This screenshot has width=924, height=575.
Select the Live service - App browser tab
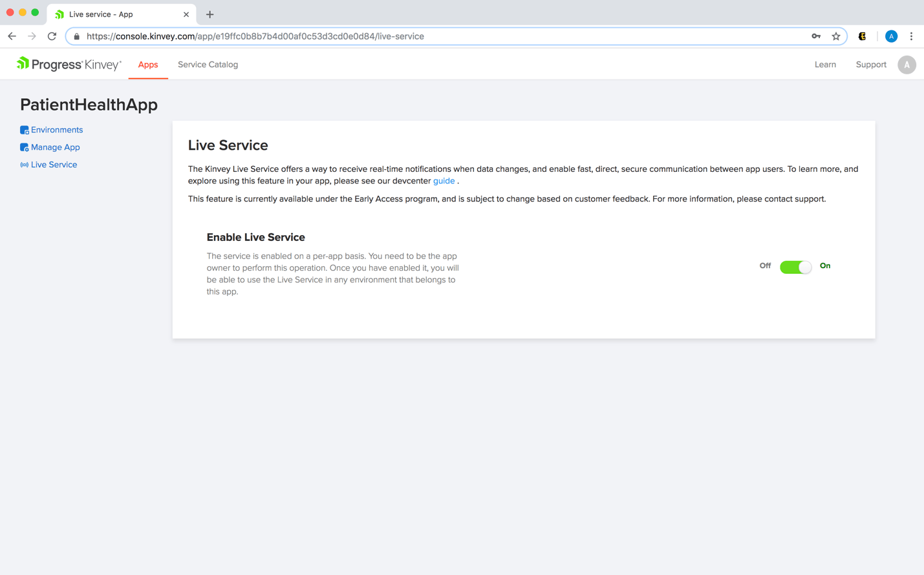point(116,14)
